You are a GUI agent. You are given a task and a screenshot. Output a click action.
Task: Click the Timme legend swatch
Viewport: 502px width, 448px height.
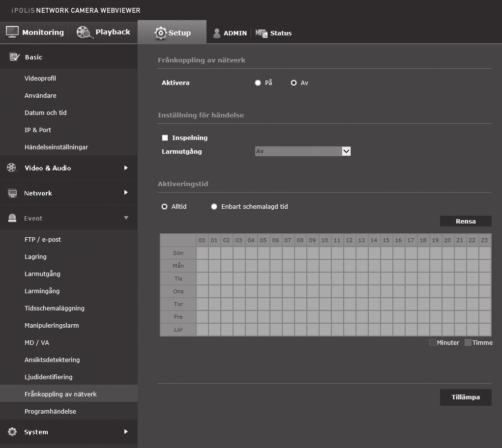(468, 342)
